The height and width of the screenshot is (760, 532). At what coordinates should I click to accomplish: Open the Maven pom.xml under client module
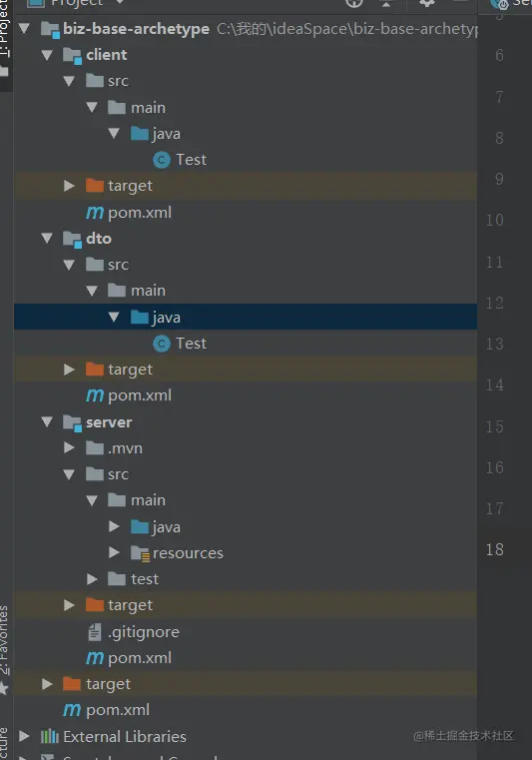(129, 213)
